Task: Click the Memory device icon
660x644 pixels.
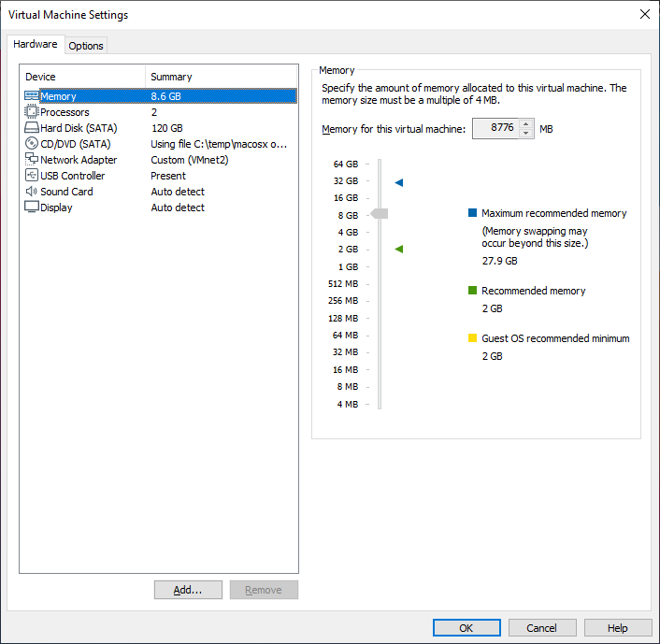Action: click(32, 96)
